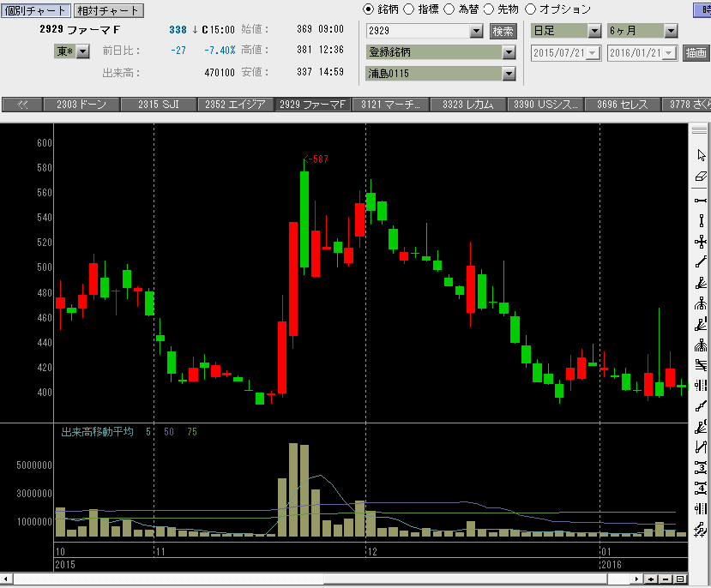The height and width of the screenshot is (588, 711).
Task: Click the 5 period moving average label
Action: click(148, 432)
